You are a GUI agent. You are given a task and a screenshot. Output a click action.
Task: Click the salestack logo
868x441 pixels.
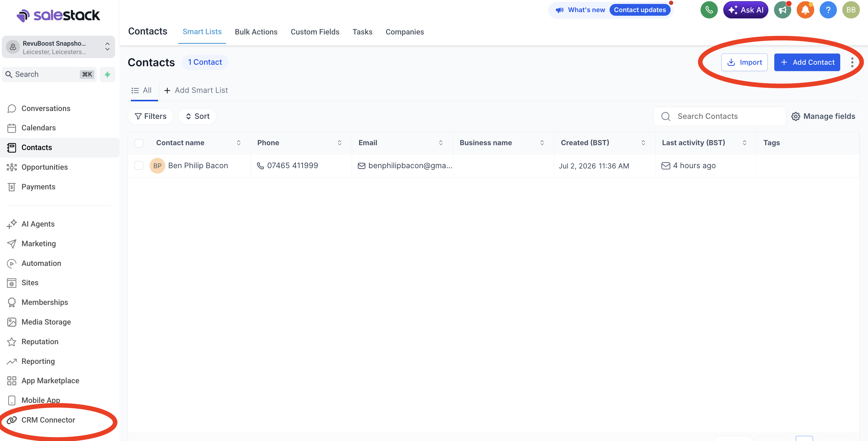tap(58, 15)
